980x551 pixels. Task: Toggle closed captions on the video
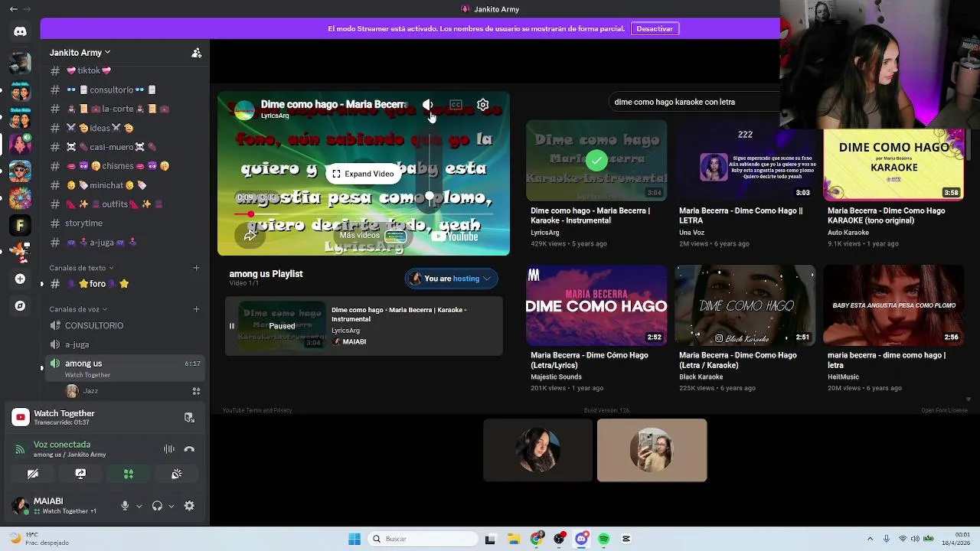click(456, 105)
